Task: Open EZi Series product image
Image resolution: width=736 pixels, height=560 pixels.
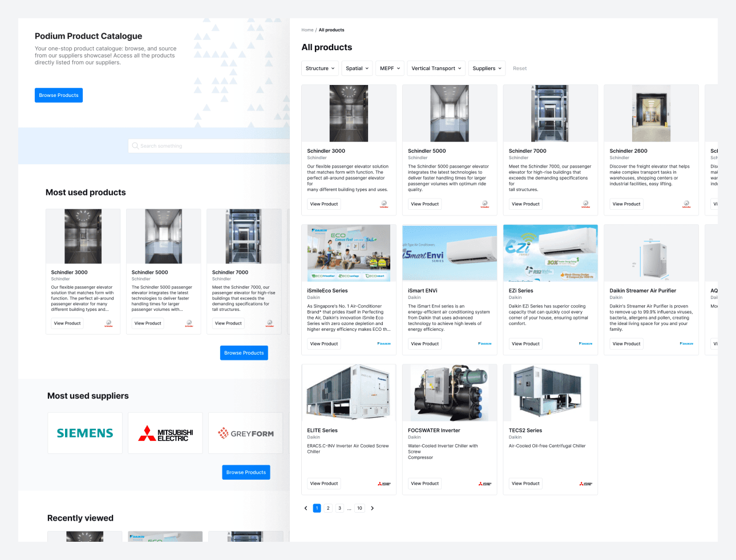Action: (551, 253)
